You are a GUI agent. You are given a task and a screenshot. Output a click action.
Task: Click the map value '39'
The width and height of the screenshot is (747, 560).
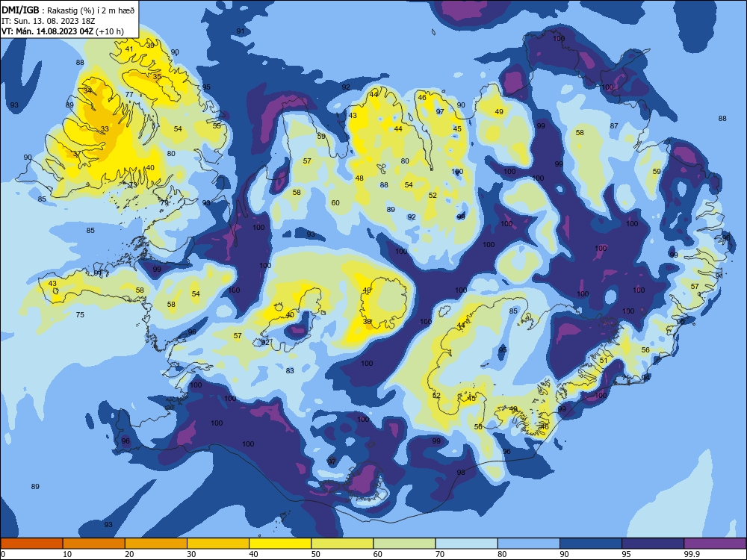point(150,46)
